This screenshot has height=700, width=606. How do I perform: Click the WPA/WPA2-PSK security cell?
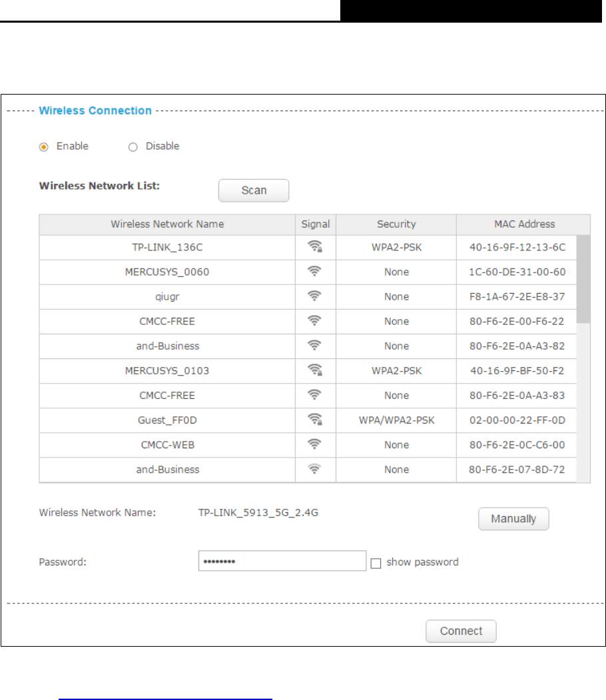397,420
